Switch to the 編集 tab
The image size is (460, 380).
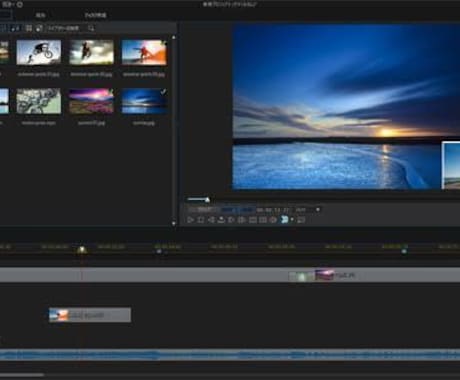[40, 15]
